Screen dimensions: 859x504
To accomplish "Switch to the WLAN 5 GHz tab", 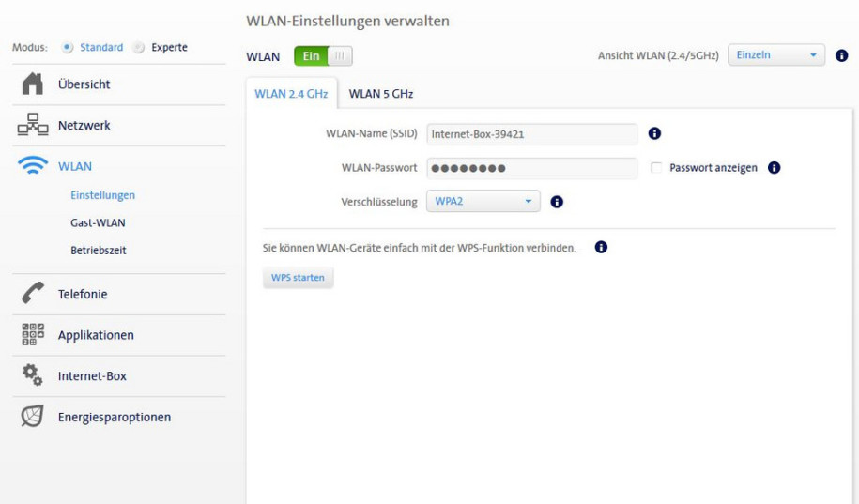I will pyautogui.click(x=381, y=94).
